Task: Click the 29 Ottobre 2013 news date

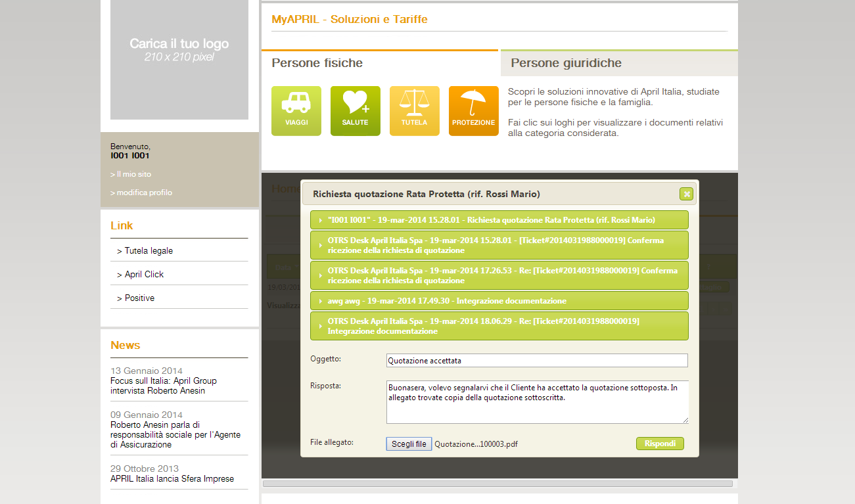Action: [145, 469]
